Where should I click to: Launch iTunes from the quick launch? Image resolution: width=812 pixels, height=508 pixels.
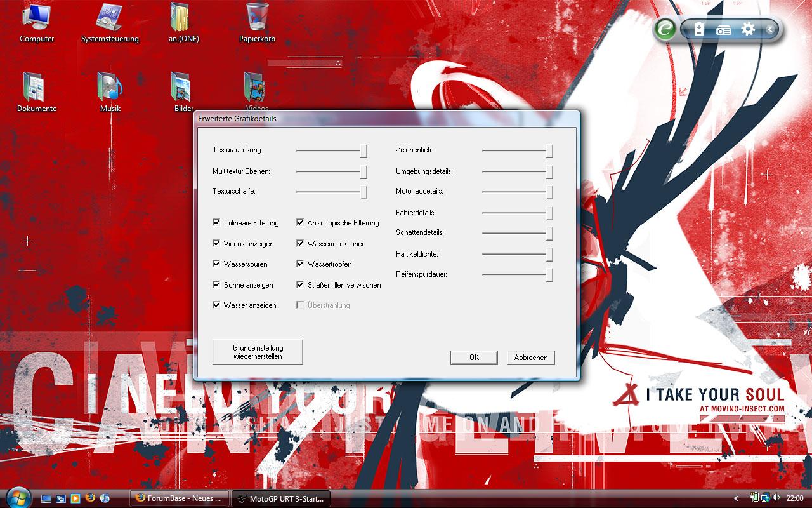(x=105, y=498)
